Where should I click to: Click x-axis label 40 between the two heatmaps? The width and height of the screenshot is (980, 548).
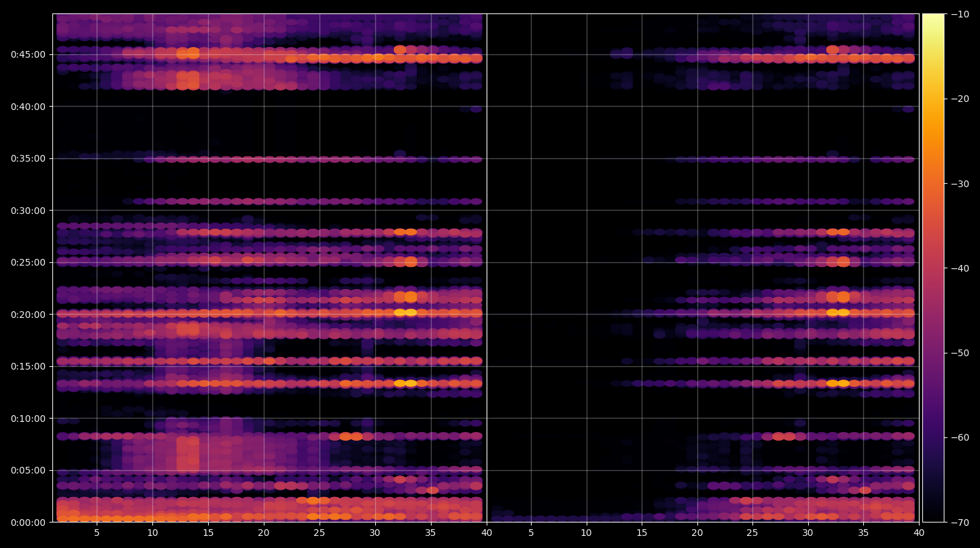(487, 533)
